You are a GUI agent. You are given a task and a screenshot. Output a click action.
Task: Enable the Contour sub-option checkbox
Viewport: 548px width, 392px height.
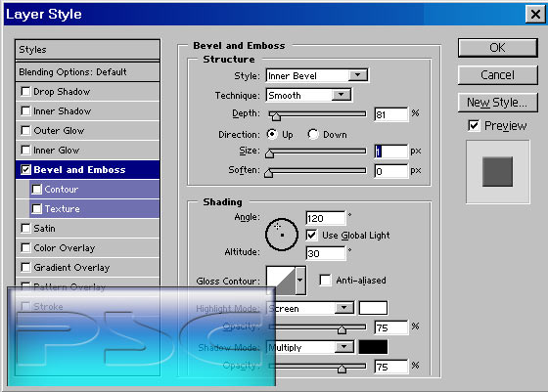(x=37, y=190)
